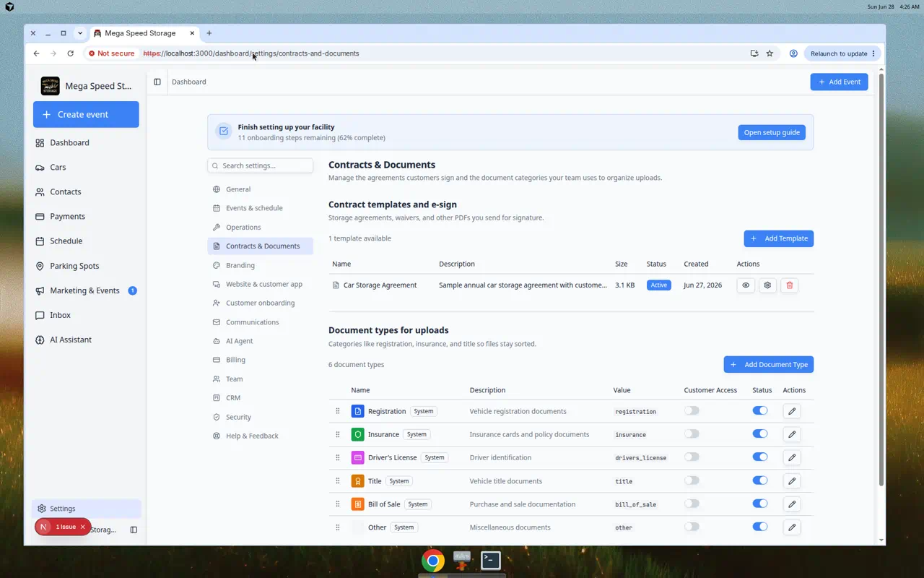Viewport: 924px width, 578px height.
Task: Open Chrome menu via Relaunch to update
Action: pyautogui.click(x=843, y=53)
